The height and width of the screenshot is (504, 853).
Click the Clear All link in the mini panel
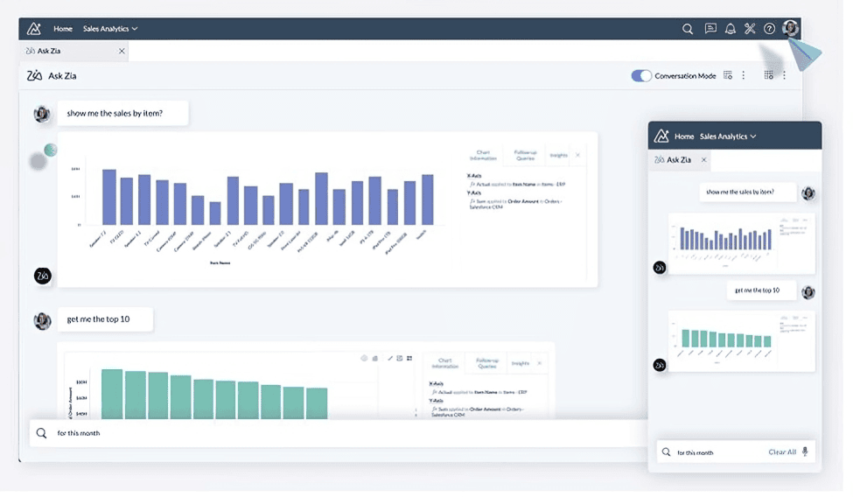click(783, 451)
